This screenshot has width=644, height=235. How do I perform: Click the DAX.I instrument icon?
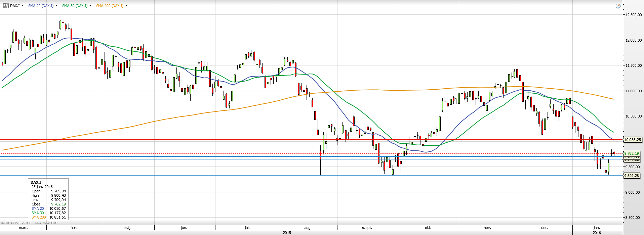tap(6, 5)
